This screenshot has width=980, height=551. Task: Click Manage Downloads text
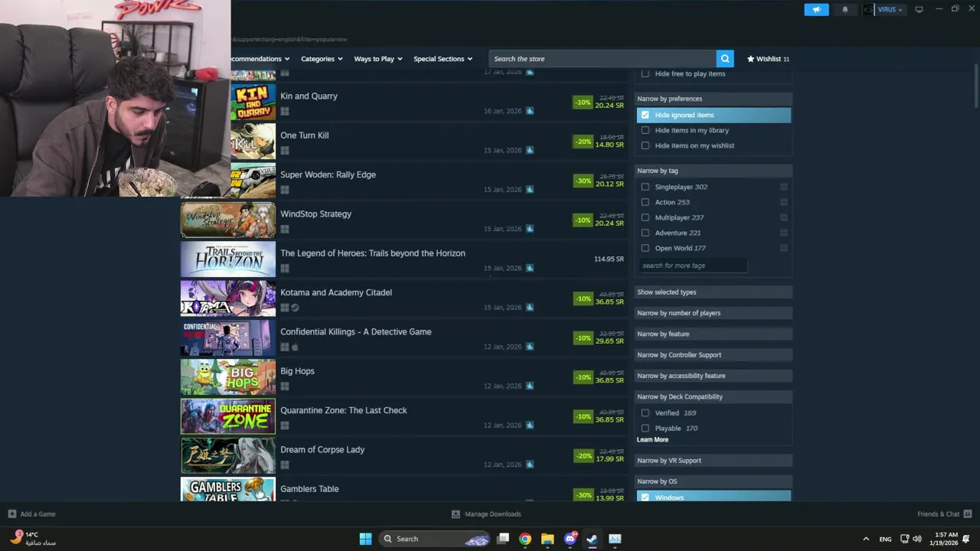tap(492, 514)
